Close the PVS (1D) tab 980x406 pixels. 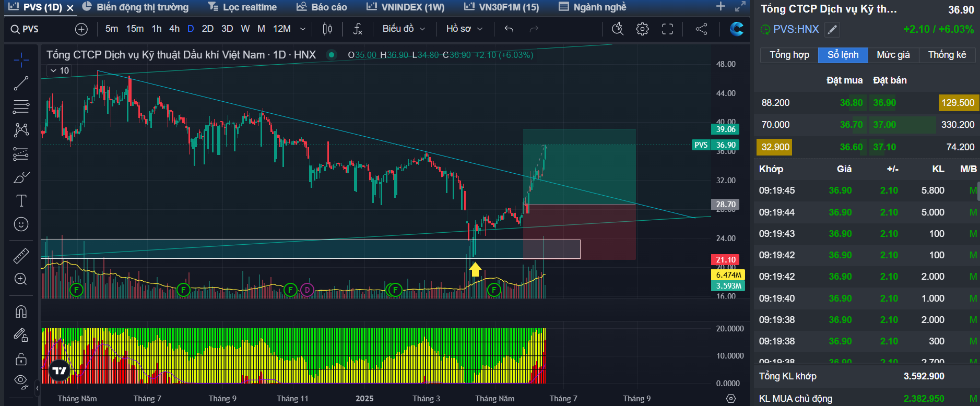70,8
